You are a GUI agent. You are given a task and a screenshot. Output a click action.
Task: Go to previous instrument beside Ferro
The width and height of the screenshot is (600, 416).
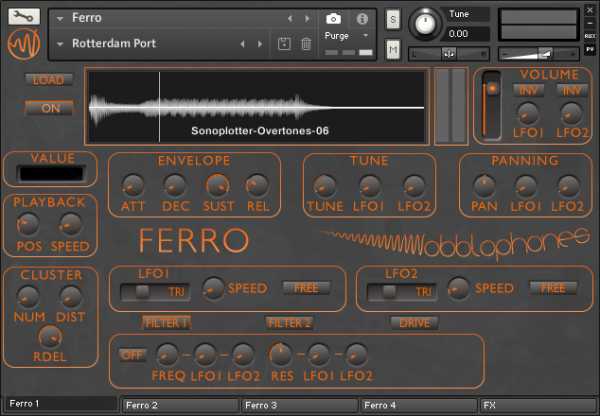[x=290, y=18]
